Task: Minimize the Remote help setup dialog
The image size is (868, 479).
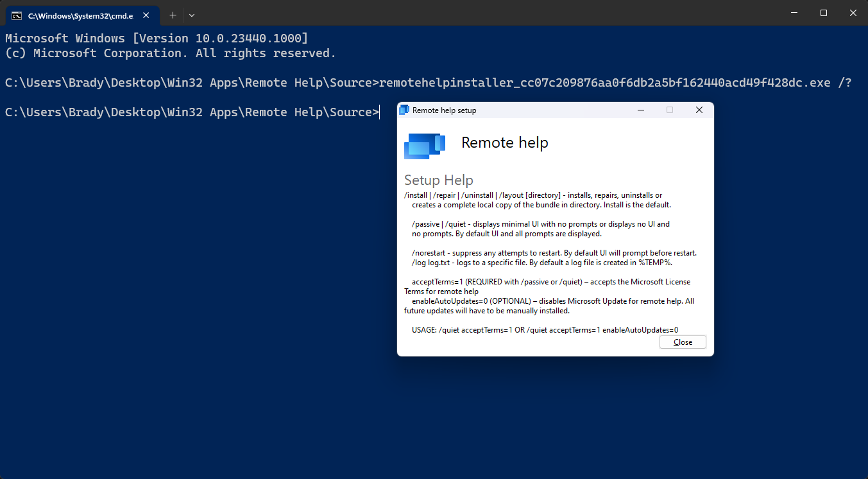Action: [640, 110]
